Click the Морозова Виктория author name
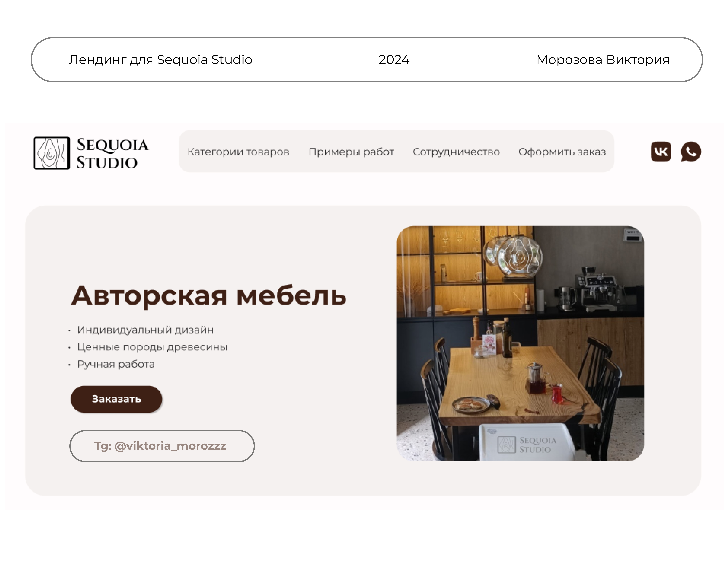The image size is (728, 569). click(603, 60)
